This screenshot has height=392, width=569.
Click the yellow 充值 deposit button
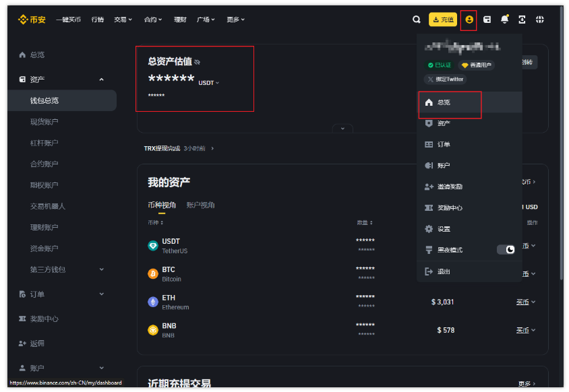pyautogui.click(x=442, y=20)
